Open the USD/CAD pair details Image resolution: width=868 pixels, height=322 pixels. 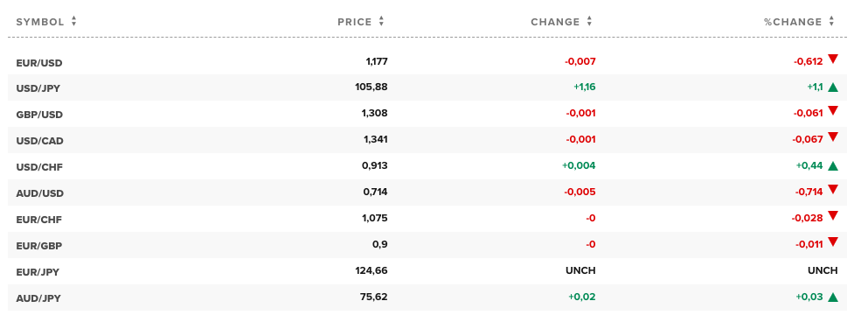(40, 141)
